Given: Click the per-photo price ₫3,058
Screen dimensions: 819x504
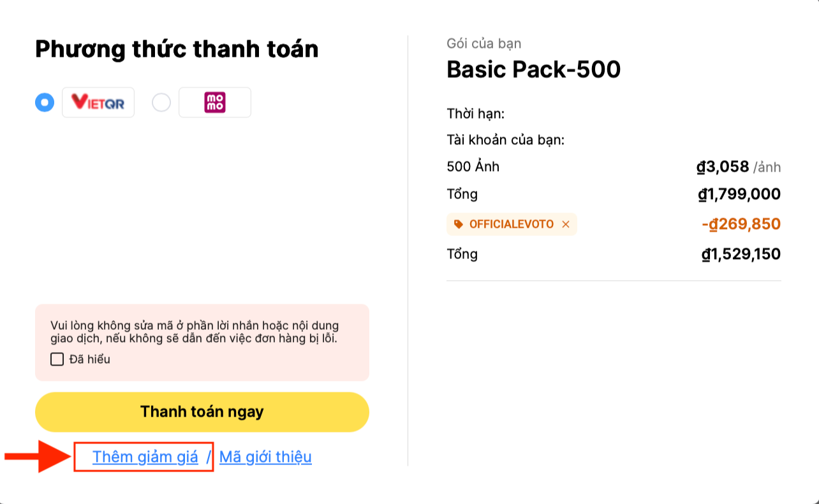Looking at the screenshot, I should coord(723,167).
